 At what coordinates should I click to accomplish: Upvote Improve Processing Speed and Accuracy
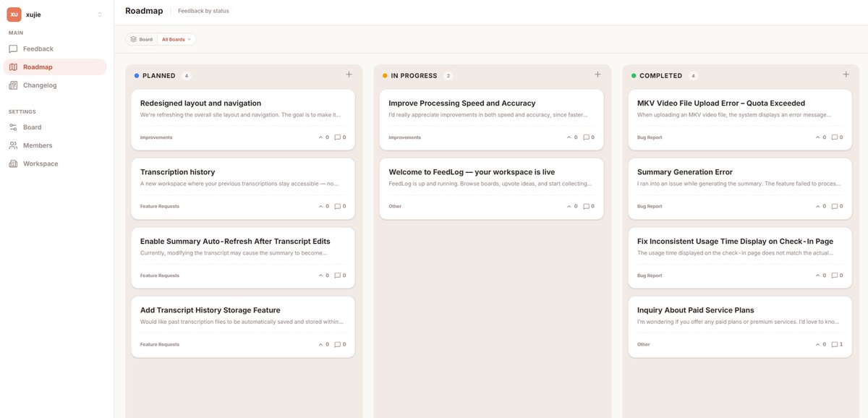pyautogui.click(x=572, y=137)
